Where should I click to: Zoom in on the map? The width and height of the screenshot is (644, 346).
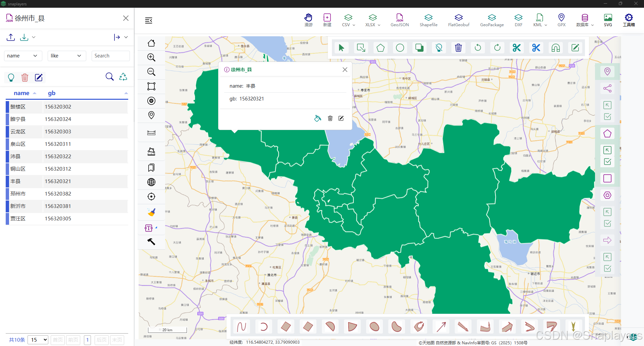click(x=151, y=57)
